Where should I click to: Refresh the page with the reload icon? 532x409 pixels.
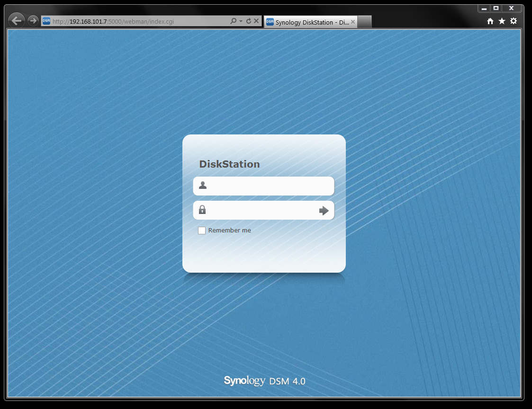pos(249,21)
